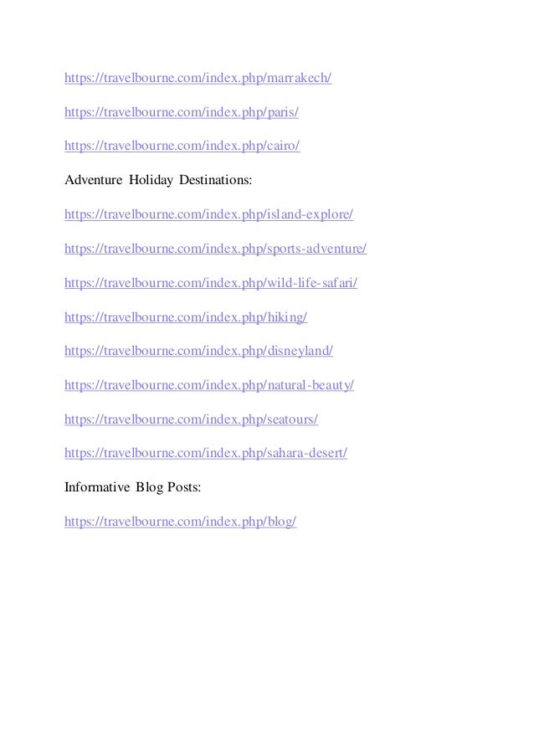Click the word Holiday in heading
534x756 pixels.
(151, 180)
